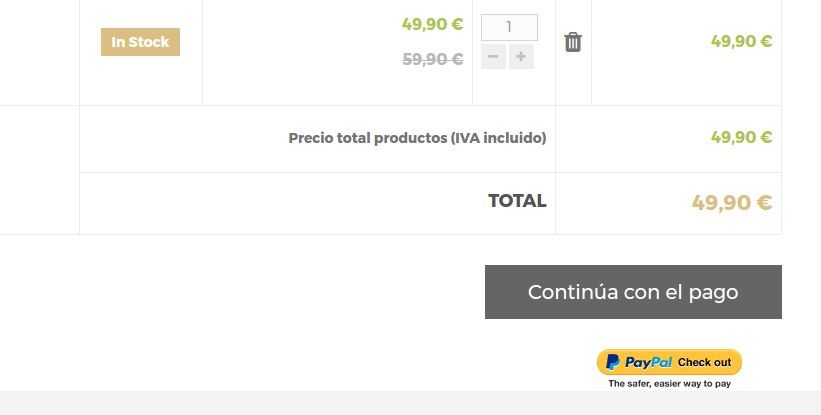Click the gray footer strip below PayPal

point(410,403)
